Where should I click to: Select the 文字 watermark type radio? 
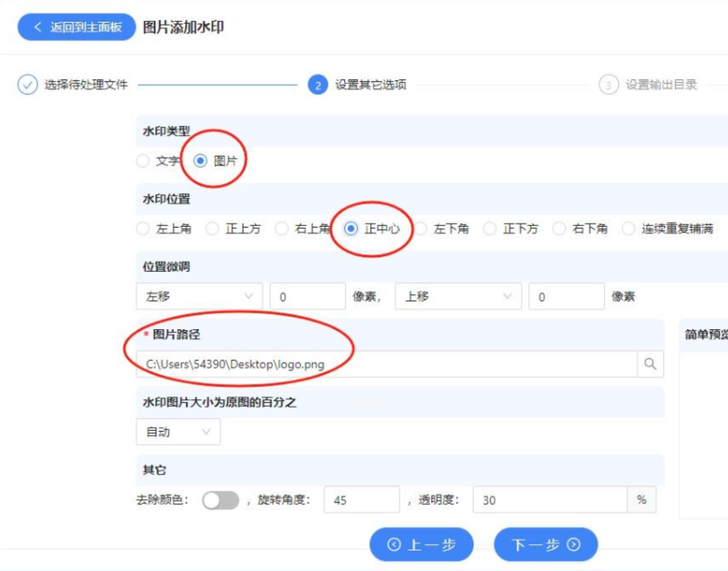(143, 161)
